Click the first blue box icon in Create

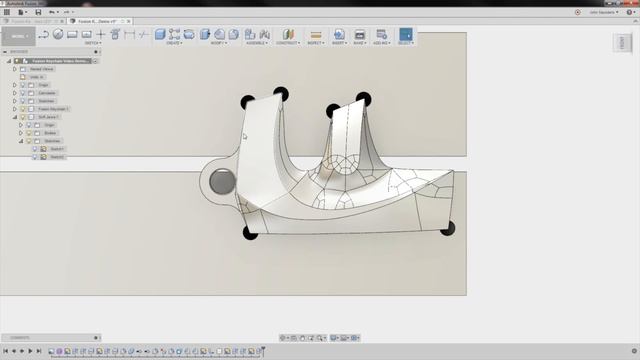(x=160, y=34)
